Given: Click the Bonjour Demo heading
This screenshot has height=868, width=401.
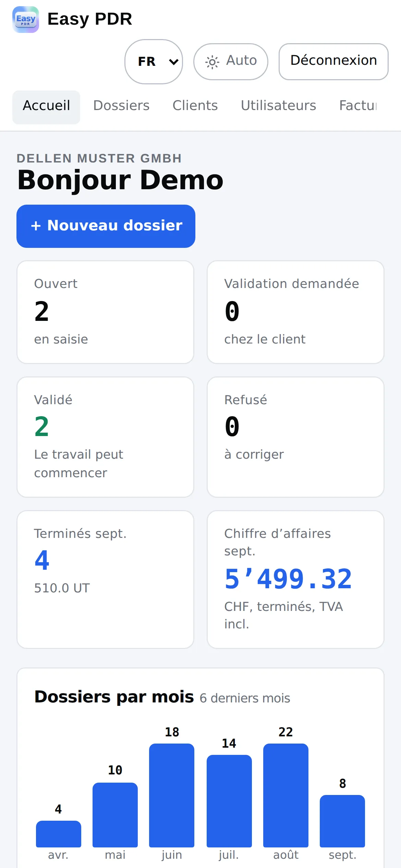Looking at the screenshot, I should pos(120,180).
